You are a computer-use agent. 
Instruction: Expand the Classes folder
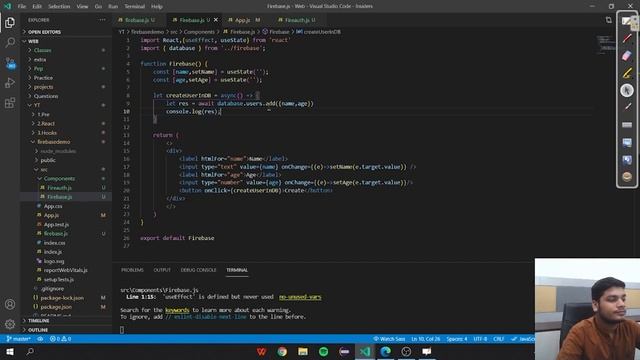click(x=66, y=50)
